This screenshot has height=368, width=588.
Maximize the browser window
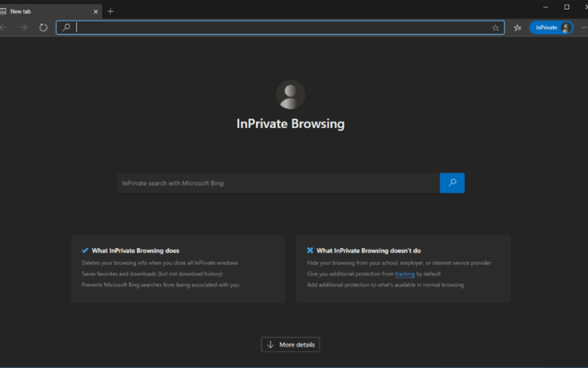[x=567, y=7]
